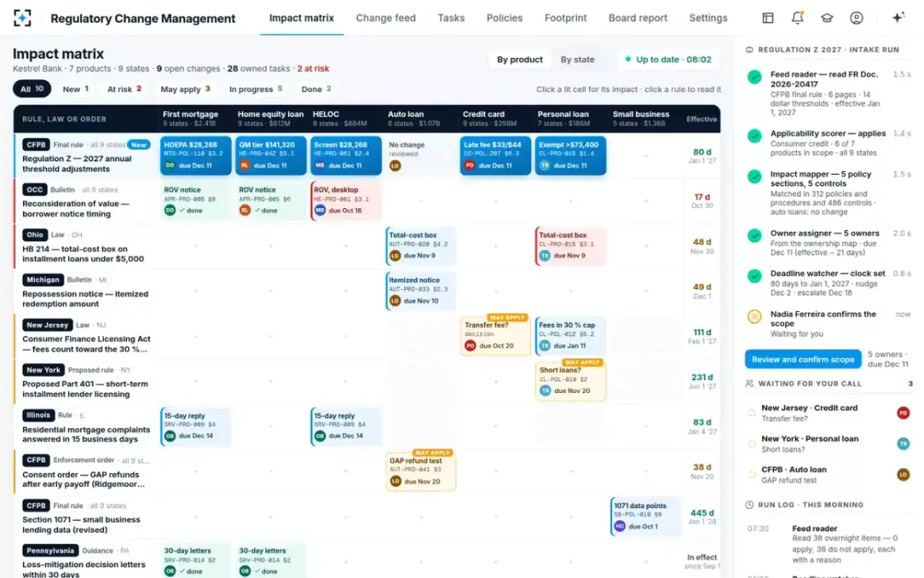This screenshot has height=578, width=924.
Task: Open the Tasks tab
Action: point(451,18)
